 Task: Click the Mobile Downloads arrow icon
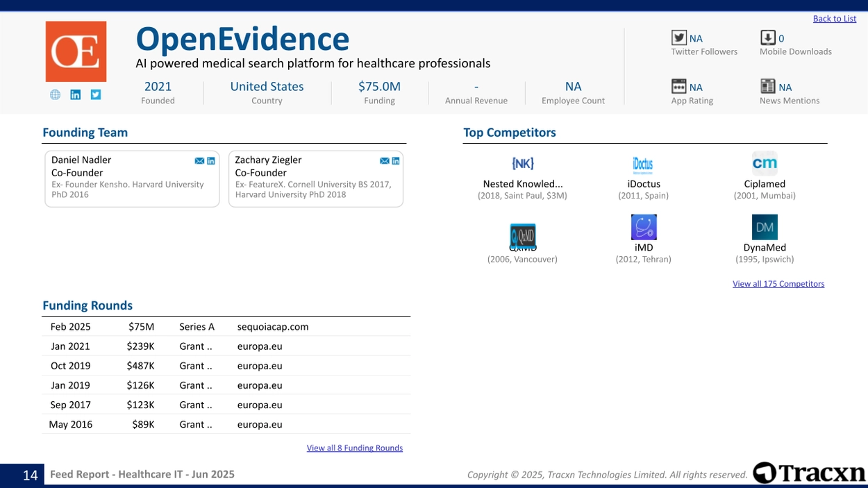tap(767, 37)
